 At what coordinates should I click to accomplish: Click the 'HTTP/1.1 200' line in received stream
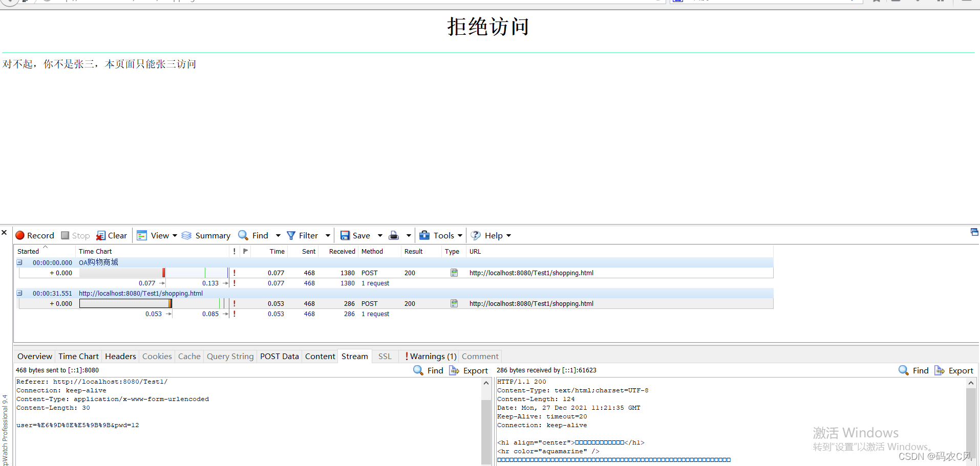click(x=522, y=382)
